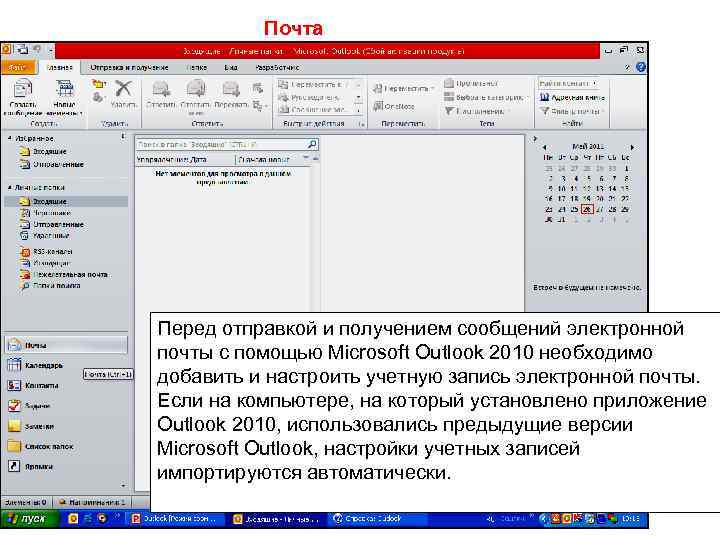Switch to the Send/Receive (Отправка и получение) tab
The width and height of the screenshot is (720, 540).
(x=129, y=67)
